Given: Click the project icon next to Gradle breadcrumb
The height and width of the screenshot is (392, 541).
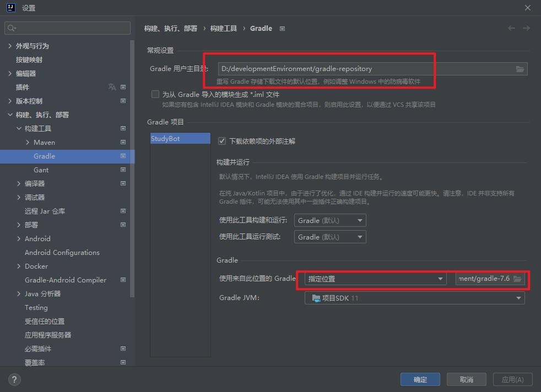Looking at the screenshot, I should pos(282,29).
